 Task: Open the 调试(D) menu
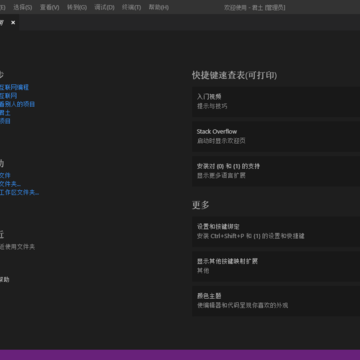click(104, 7)
